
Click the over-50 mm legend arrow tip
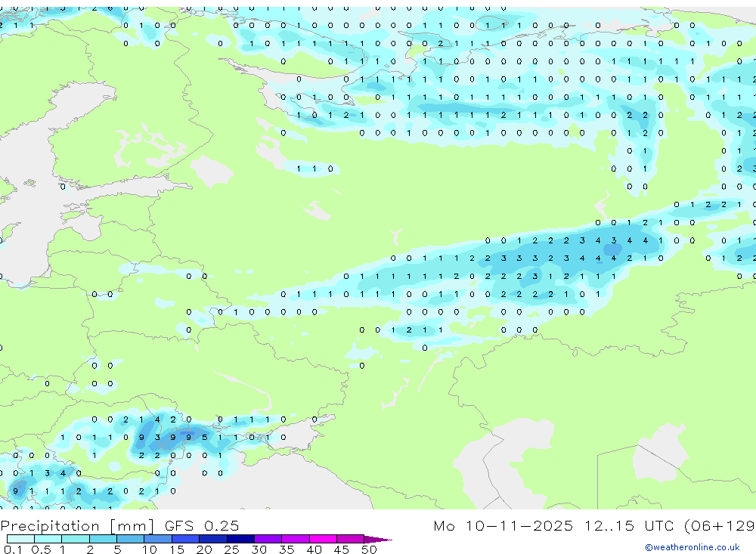click(378, 540)
